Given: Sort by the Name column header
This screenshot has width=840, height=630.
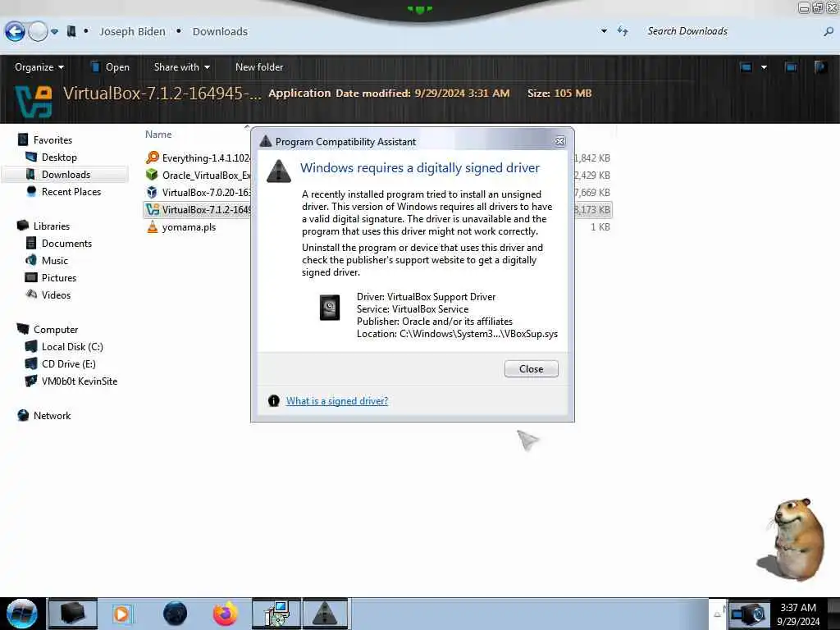Looking at the screenshot, I should coord(158,135).
